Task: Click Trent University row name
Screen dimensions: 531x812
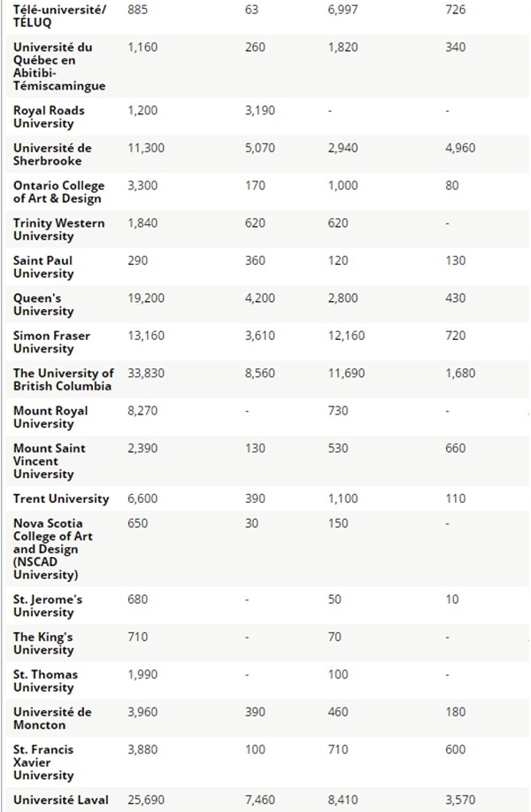Action: click(x=61, y=499)
